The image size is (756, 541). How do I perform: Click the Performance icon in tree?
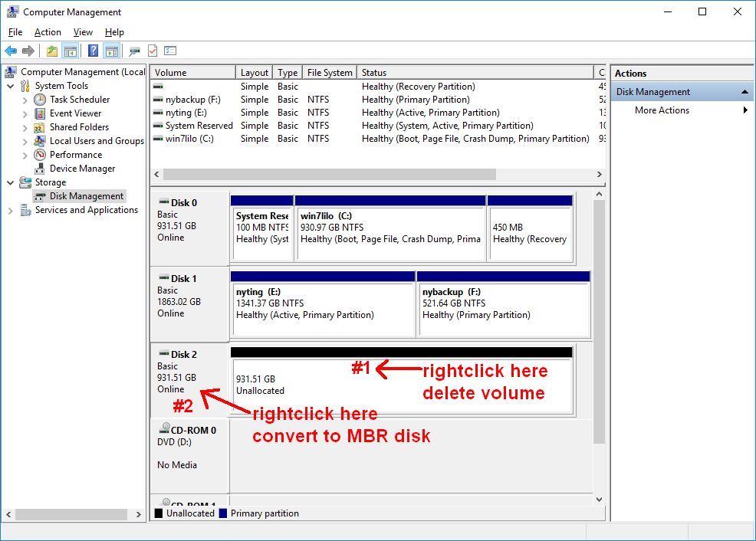(40, 155)
